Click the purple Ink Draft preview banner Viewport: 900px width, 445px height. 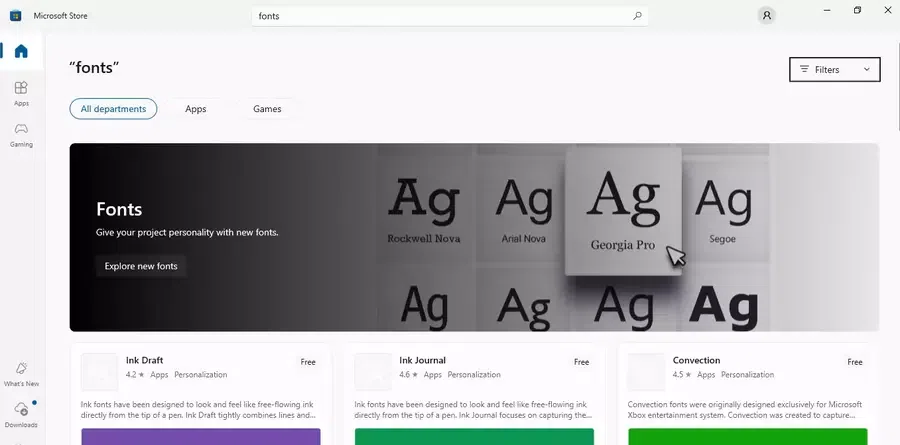click(201, 436)
